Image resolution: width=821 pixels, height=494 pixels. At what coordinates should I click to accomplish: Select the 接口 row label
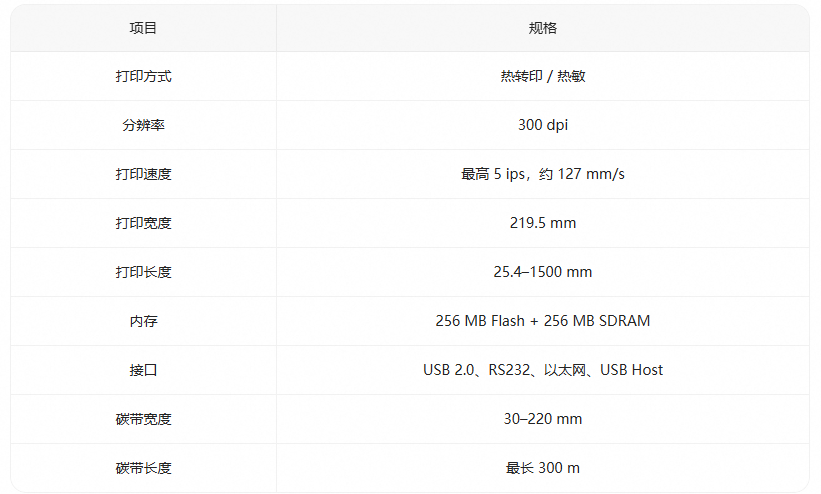(x=143, y=370)
